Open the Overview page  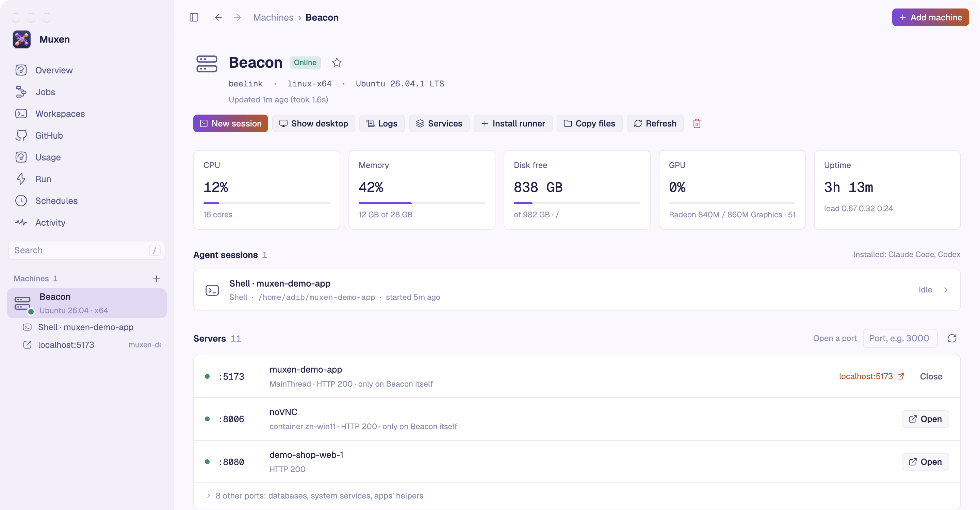click(x=87, y=70)
